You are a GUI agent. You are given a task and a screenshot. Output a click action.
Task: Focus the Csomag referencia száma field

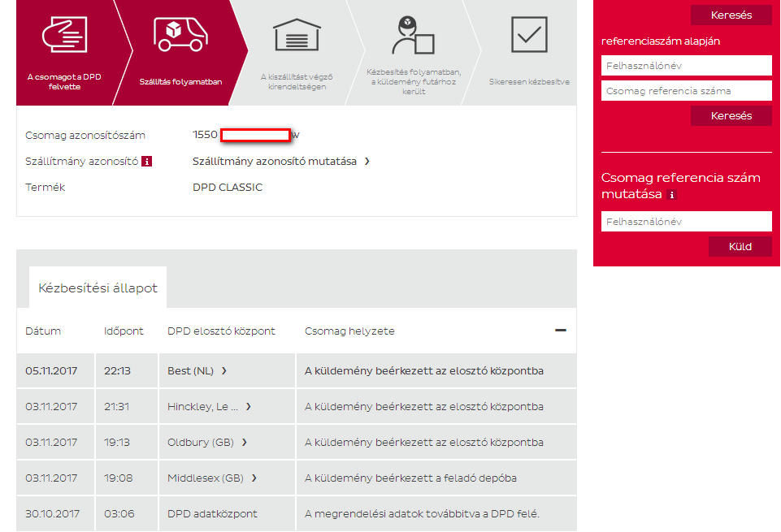687,91
